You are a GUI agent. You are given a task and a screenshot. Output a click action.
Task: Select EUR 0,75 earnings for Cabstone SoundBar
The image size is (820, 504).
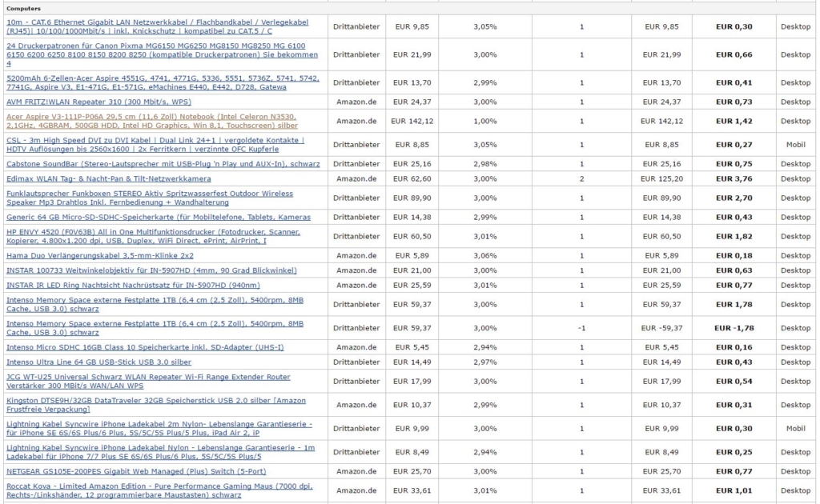tap(734, 164)
